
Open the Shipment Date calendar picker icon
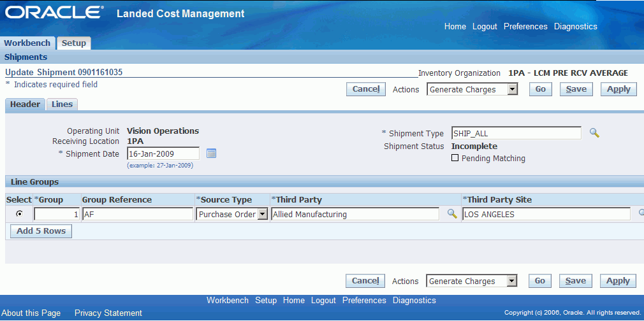[211, 153]
